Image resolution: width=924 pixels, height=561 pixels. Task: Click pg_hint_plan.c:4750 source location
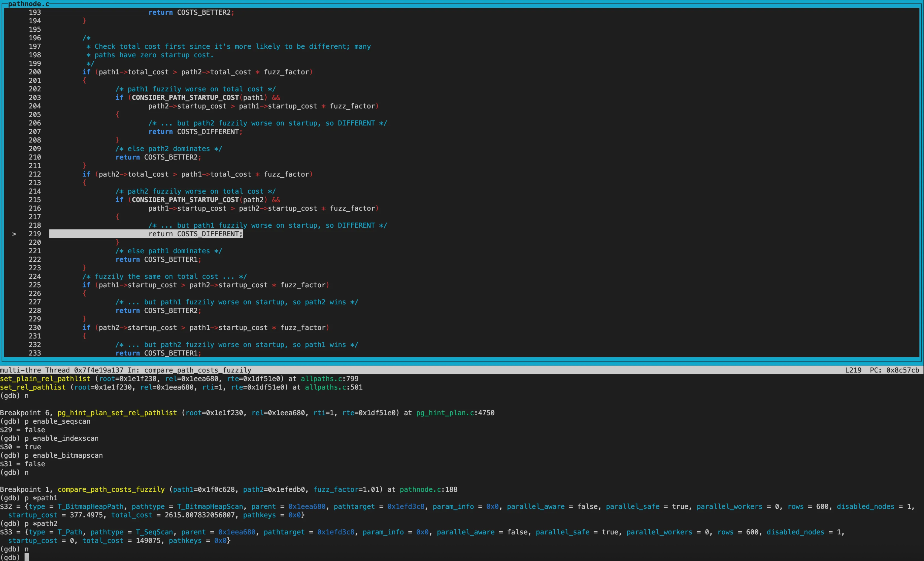coord(455,413)
